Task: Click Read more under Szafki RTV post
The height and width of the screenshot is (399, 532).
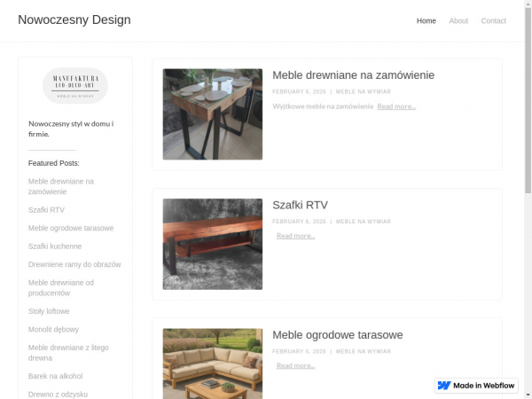Action: coord(295,236)
